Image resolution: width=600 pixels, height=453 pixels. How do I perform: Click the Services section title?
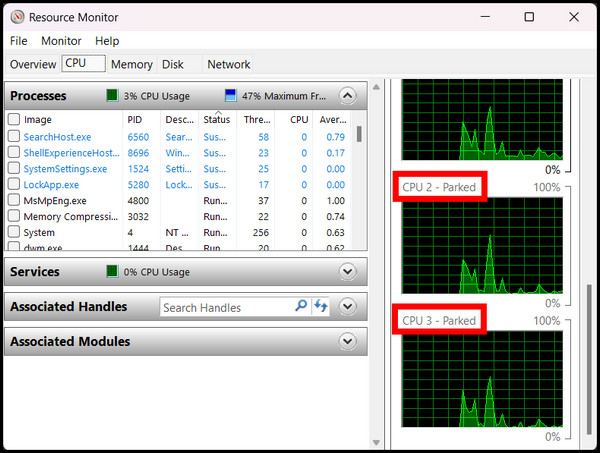pos(35,272)
